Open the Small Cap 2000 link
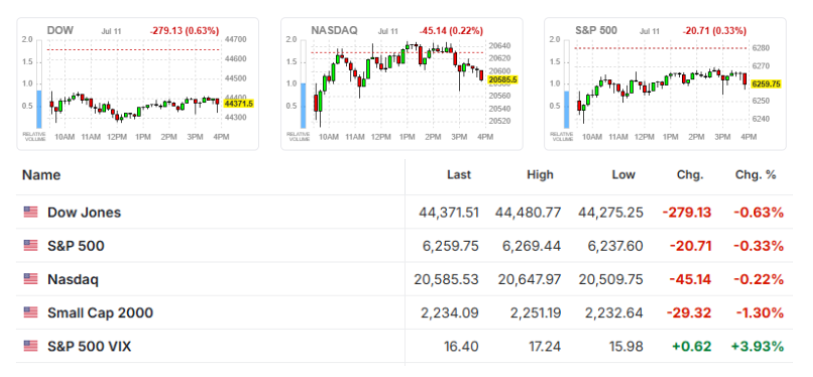The image size is (813, 377). pyautogui.click(x=100, y=313)
